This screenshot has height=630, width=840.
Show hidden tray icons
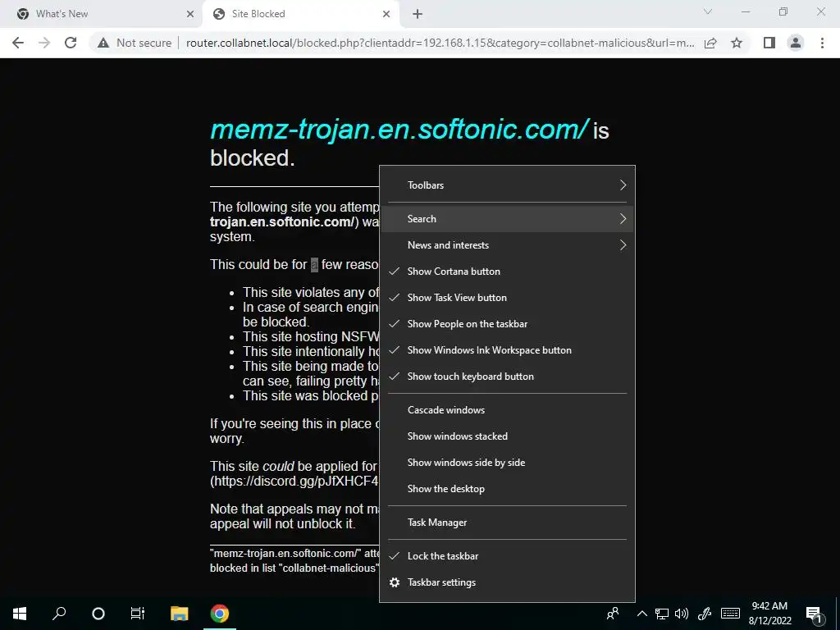641,614
